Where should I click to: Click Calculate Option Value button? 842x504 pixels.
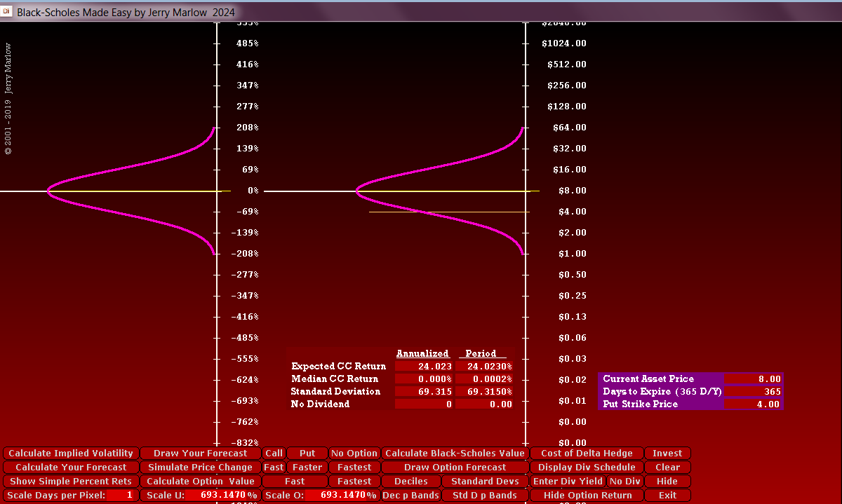tap(201, 482)
